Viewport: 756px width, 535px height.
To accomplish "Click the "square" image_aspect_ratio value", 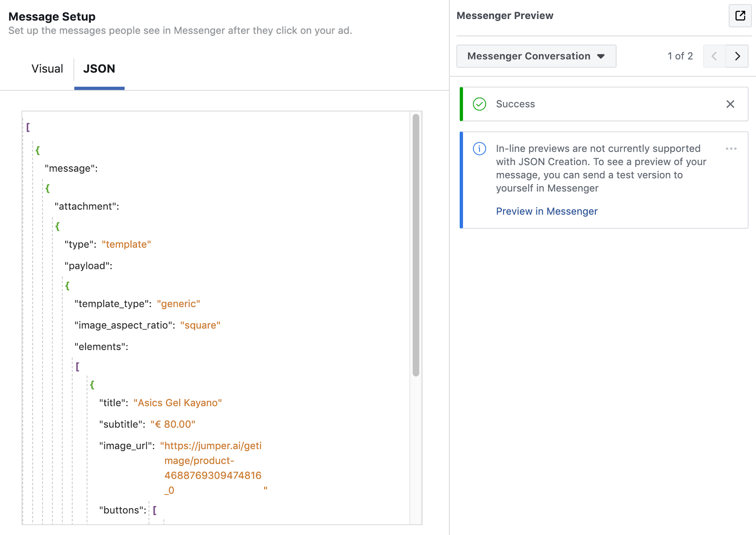I will pyautogui.click(x=200, y=326).
